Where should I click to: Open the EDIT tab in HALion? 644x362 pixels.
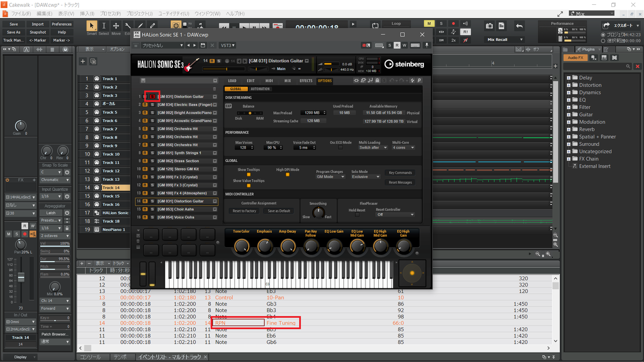point(251,81)
